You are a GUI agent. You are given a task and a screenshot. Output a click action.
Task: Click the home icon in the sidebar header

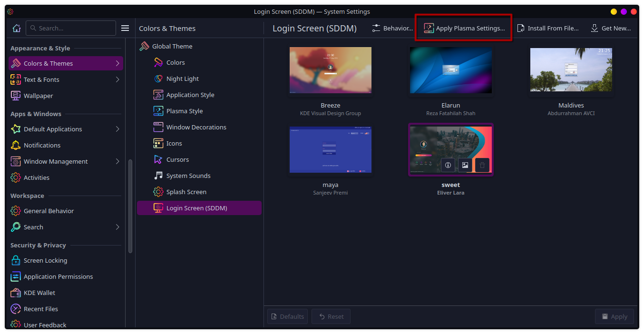coord(17,28)
